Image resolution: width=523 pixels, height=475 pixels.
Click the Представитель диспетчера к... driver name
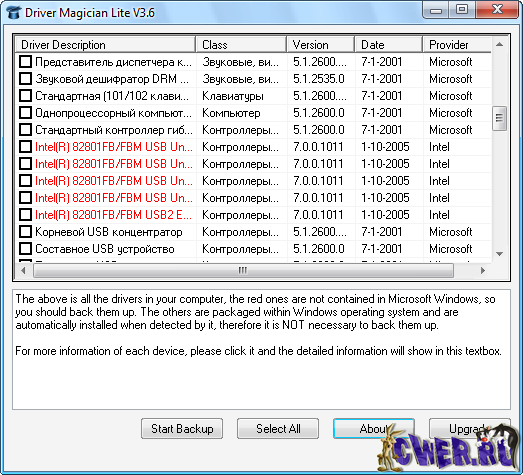[x=113, y=62]
